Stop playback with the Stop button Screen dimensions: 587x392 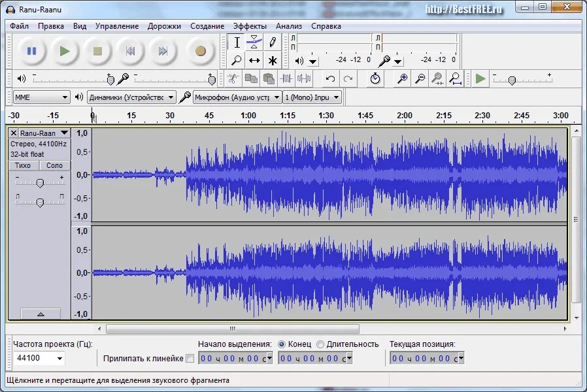[x=97, y=51]
